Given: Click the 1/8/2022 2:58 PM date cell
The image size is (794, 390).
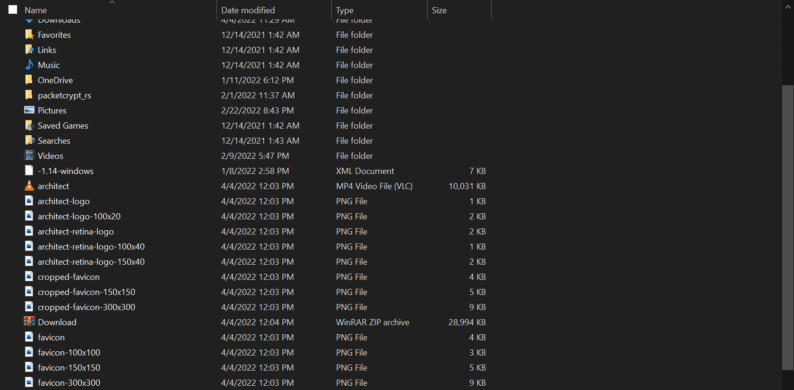Looking at the screenshot, I should (x=255, y=171).
